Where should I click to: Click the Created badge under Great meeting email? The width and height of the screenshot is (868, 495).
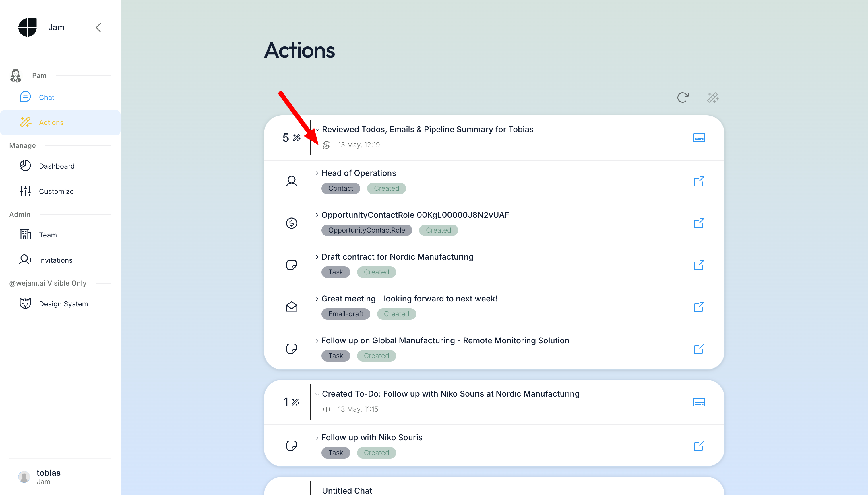tap(396, 314)
